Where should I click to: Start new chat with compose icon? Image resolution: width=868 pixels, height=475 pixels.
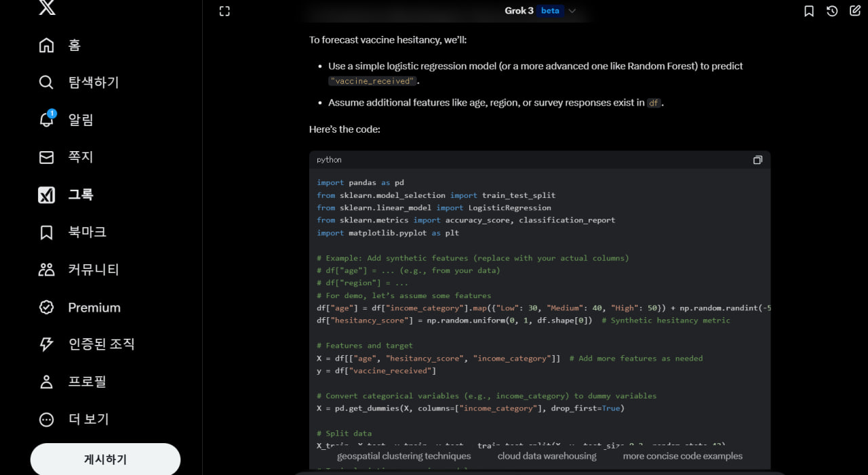(855, 11)
